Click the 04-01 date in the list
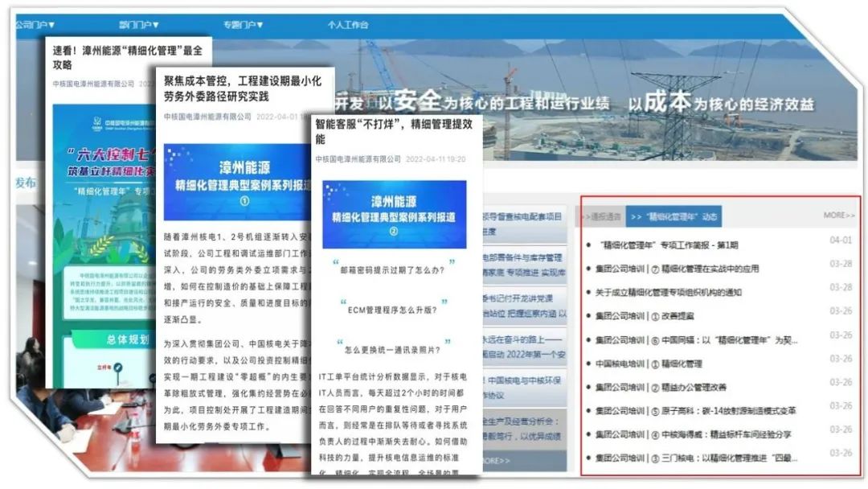868x489 pixels. [x=841, y=240]
